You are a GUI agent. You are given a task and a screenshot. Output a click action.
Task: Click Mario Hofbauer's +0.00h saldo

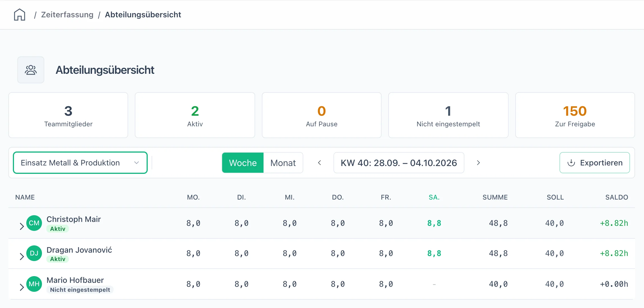click(614, 284)
